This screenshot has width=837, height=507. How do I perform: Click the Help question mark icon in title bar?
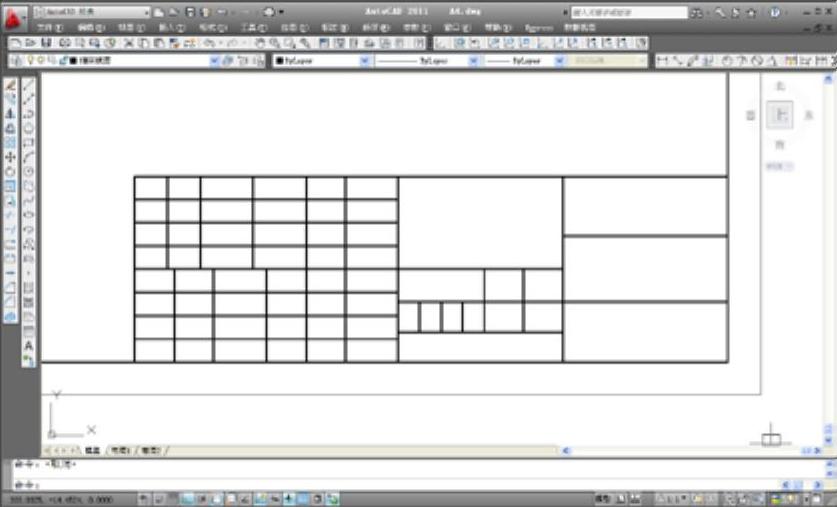(x=775, y=12)
